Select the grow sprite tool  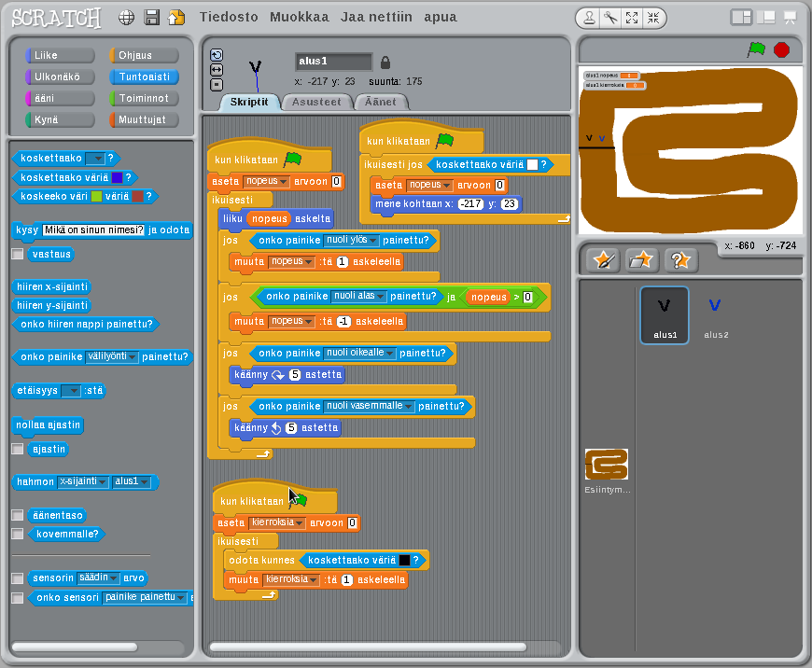[x=632, y=18]
